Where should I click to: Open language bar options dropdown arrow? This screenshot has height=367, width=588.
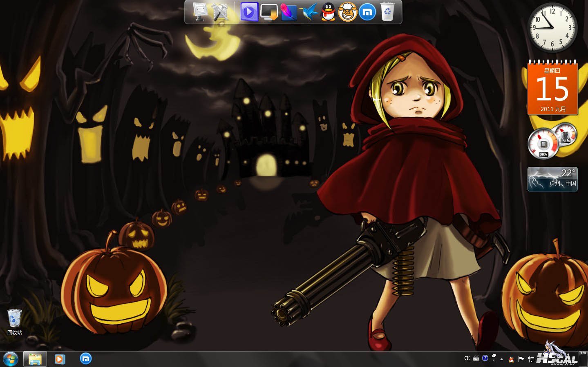click(494, 361)
